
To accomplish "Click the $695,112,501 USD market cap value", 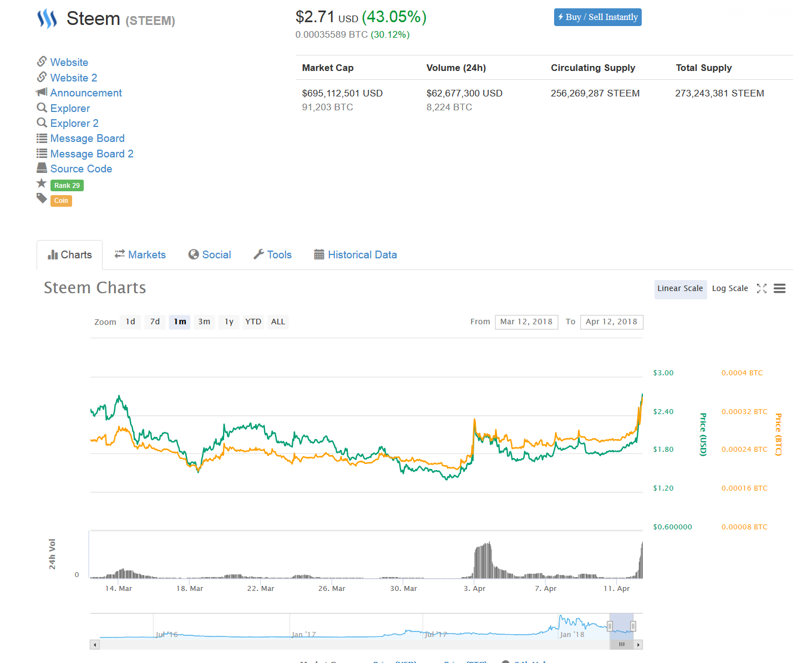I will click(342, 93).
